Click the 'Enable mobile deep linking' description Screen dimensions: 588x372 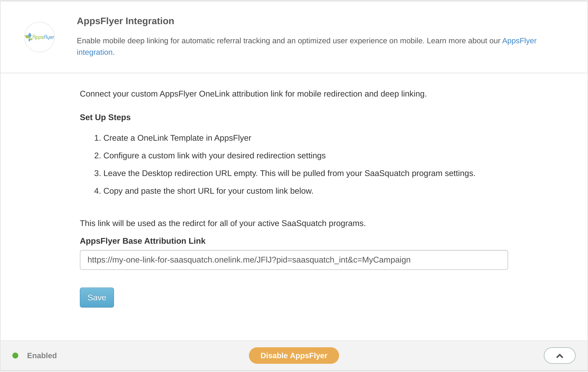[250, 41]
